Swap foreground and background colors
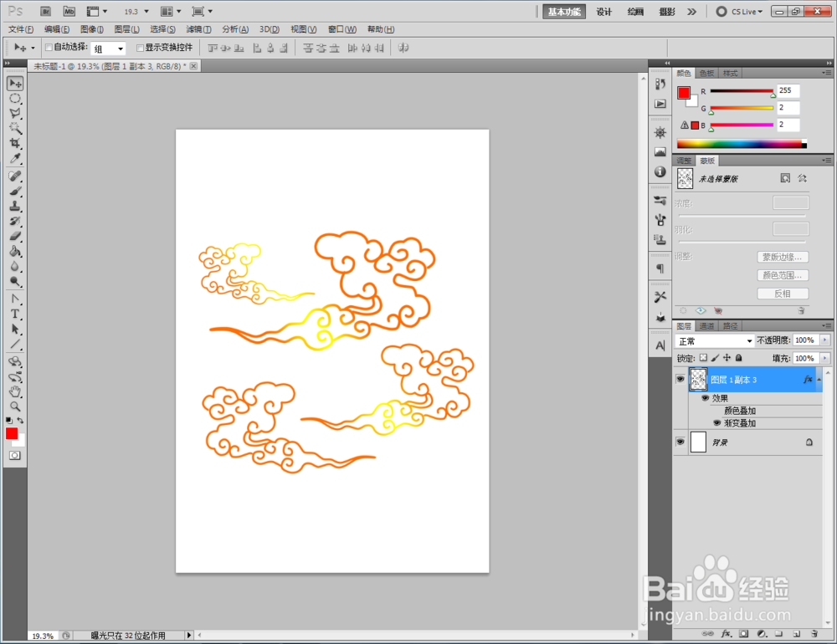Screen dimensions: 837x644 click(20, 421)
